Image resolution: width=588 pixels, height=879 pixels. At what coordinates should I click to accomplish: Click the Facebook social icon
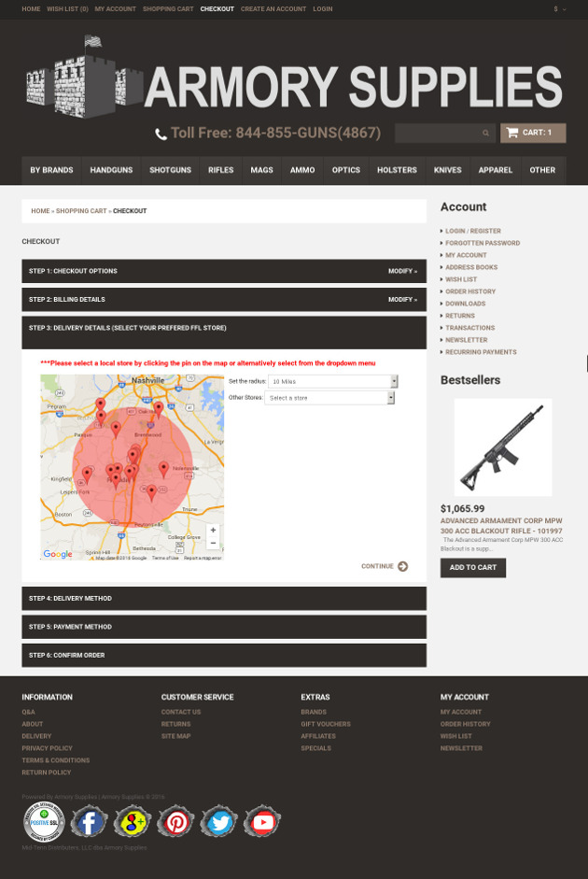click(x=89, y=821)
